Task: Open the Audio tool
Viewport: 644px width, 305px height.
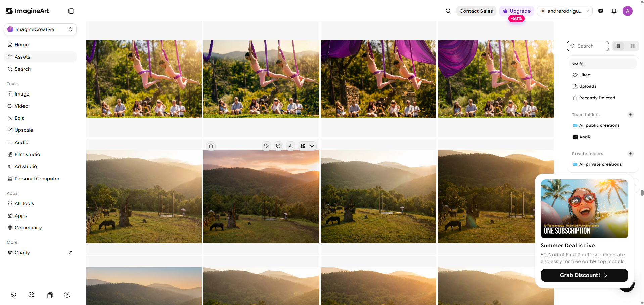Action: pyautogui.click(x=40, y=142)
